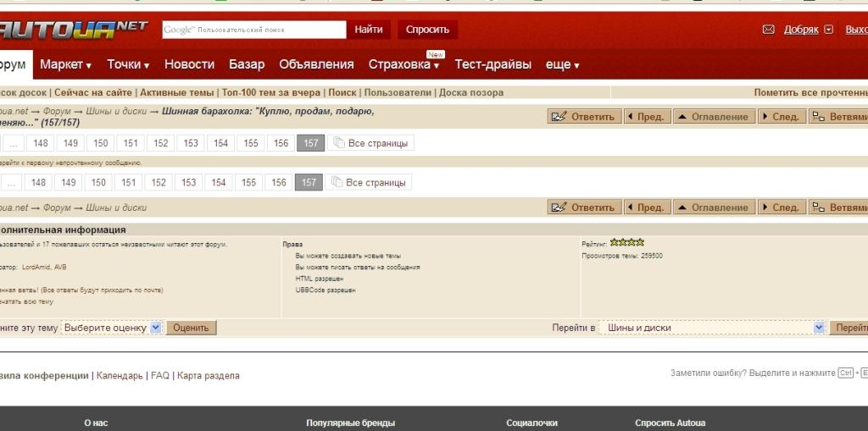This screenshot has width=868, height=431.
Task: Click the four-star topic rating
Action: [627, 243]
